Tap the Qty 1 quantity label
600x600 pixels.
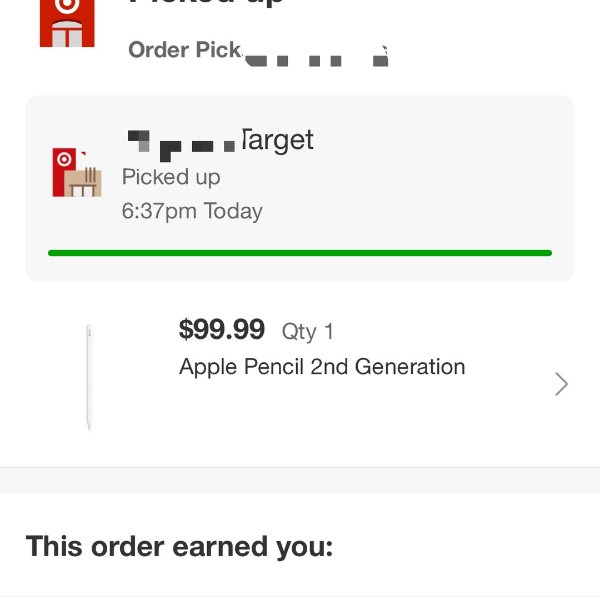307,331
